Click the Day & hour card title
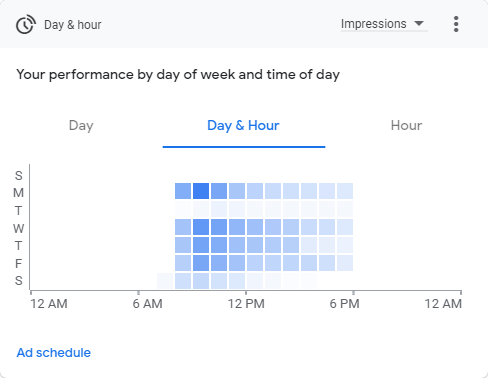The width and height of the screenshot is (488, 378). tap(73, 25)
